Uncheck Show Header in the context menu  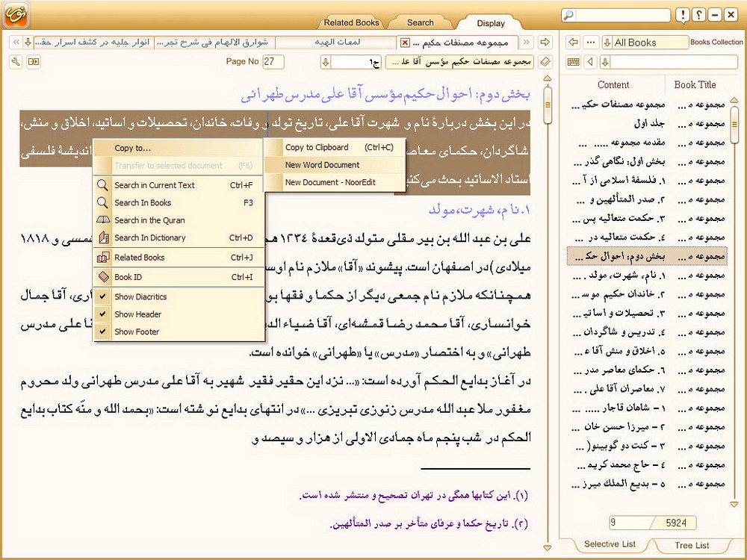click(137, 314)
